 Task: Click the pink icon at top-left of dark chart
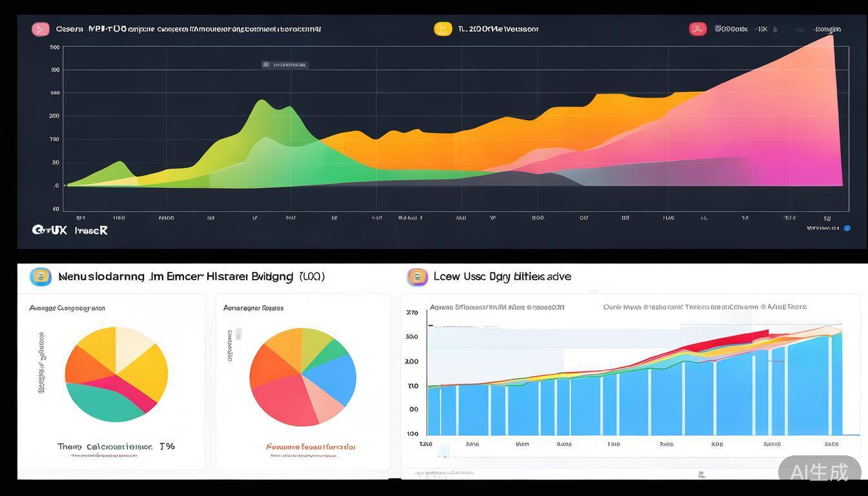point(41,29)
